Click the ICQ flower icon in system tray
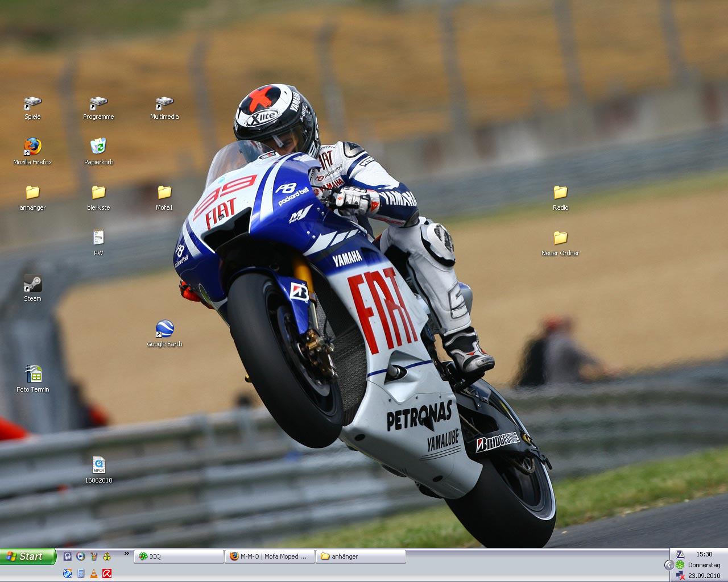 tap(680, 565)
